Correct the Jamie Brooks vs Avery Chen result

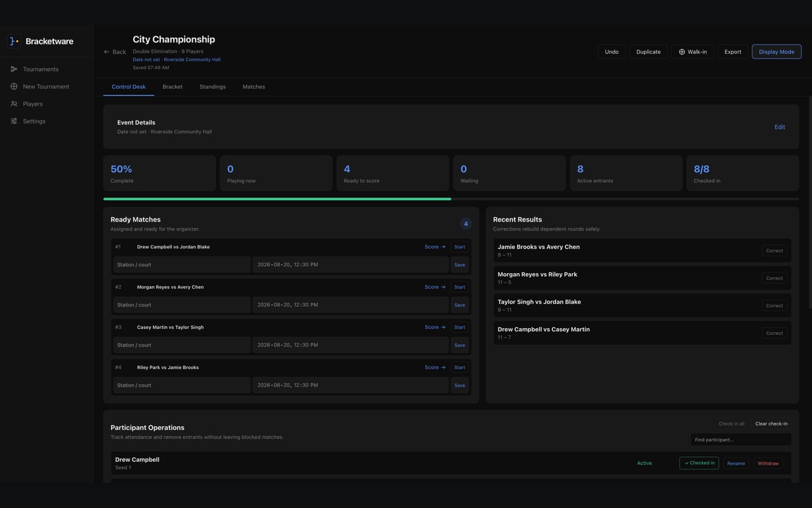774,251
